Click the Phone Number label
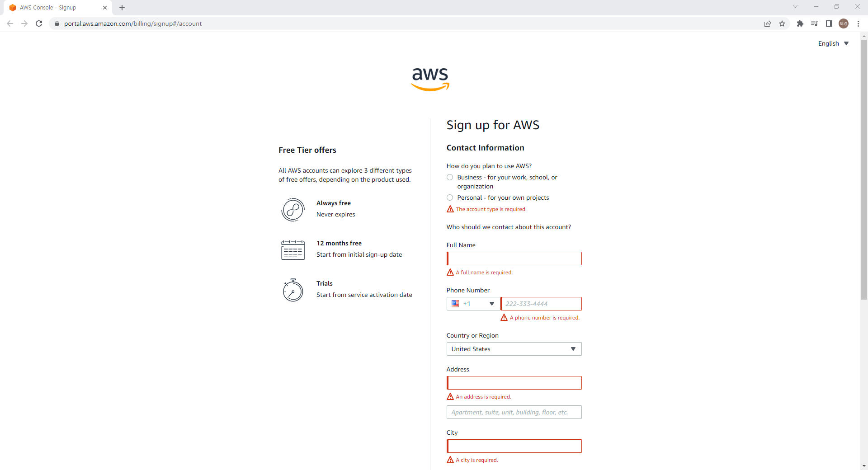Viewport: 868px width, 470px height. pos(468,290)
